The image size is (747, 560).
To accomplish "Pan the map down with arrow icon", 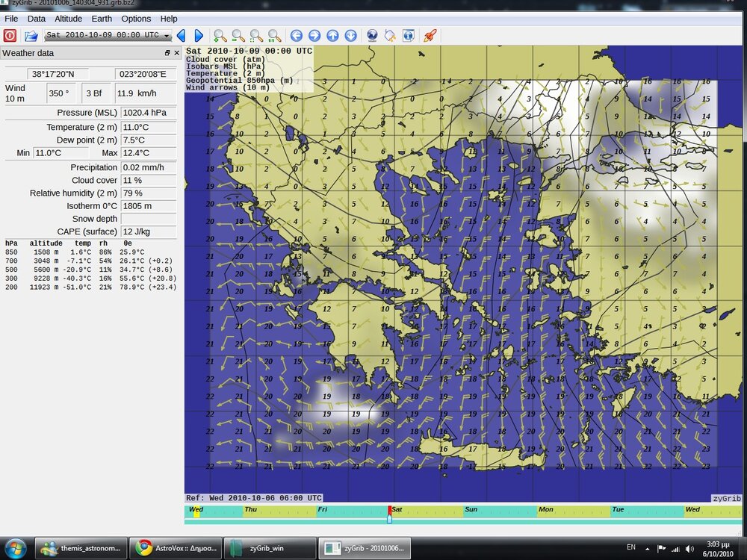I will tap(350, 35).
